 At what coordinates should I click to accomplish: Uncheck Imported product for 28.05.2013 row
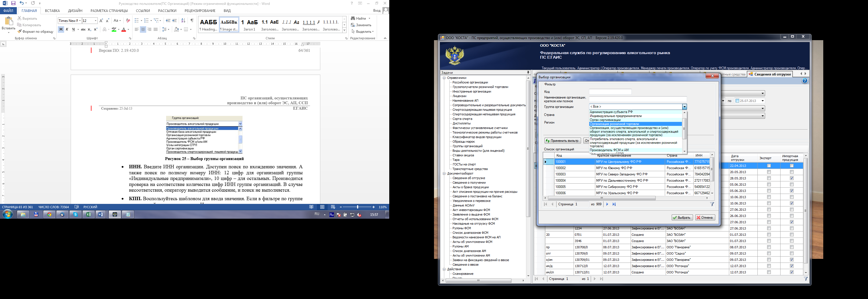(x=792, y=179)
